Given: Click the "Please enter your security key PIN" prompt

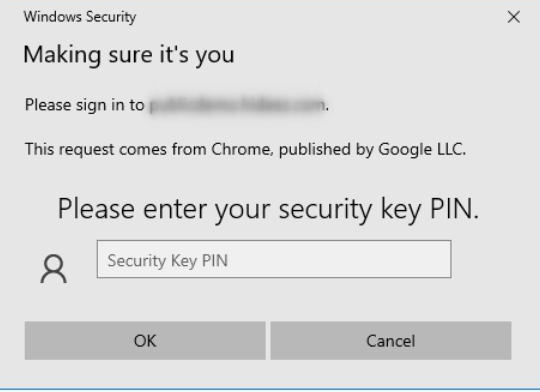Looking at the screenshot, I should (268, 209).
